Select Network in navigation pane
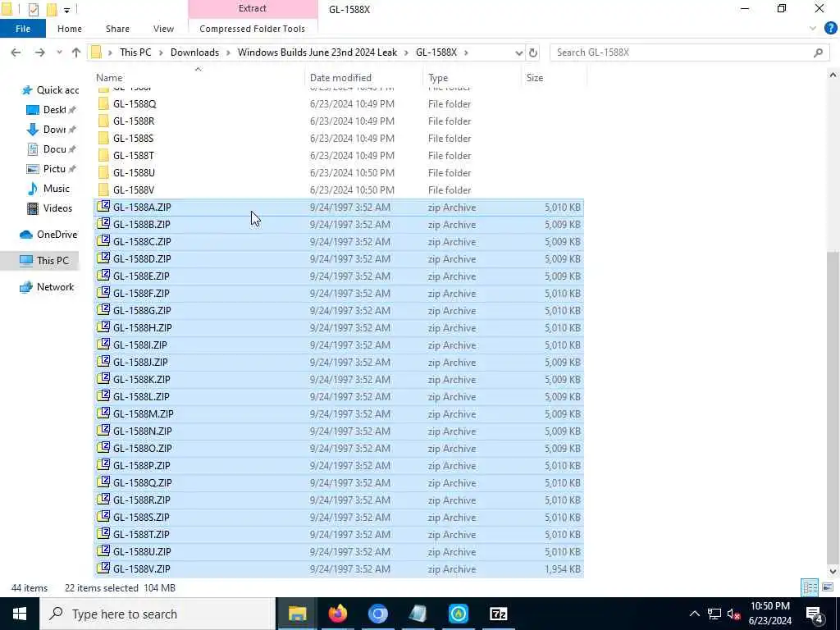840x630 pixels. tap(47, 287)
